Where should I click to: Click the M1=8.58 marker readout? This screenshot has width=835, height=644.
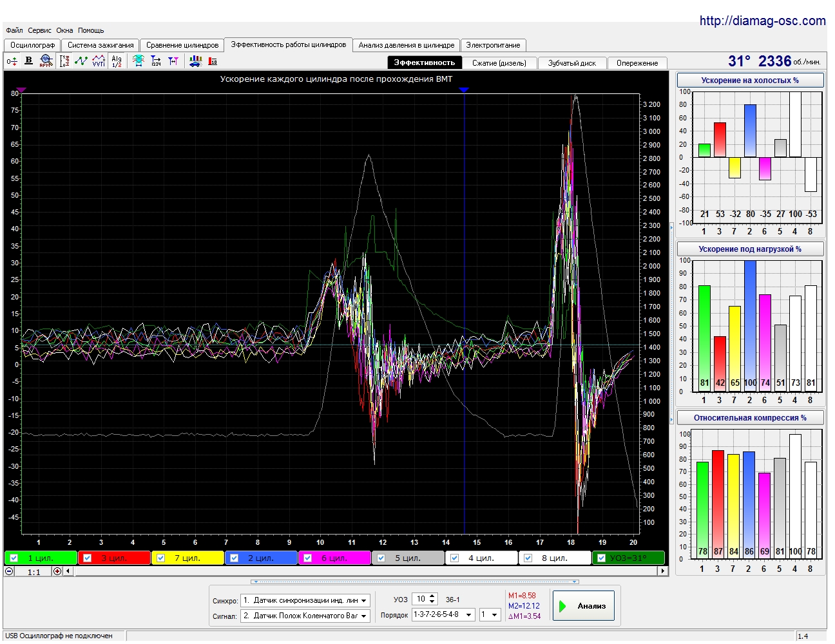[x=522, y=596]
